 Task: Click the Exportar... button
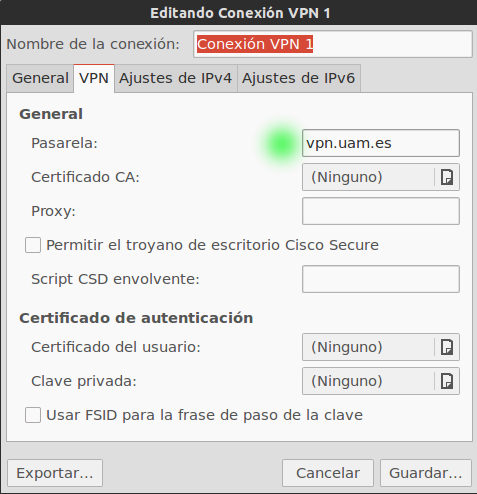55,473
